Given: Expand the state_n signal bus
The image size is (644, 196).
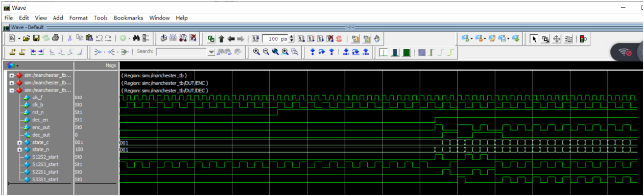Looking at the screenshot, I should coord(20,149).
